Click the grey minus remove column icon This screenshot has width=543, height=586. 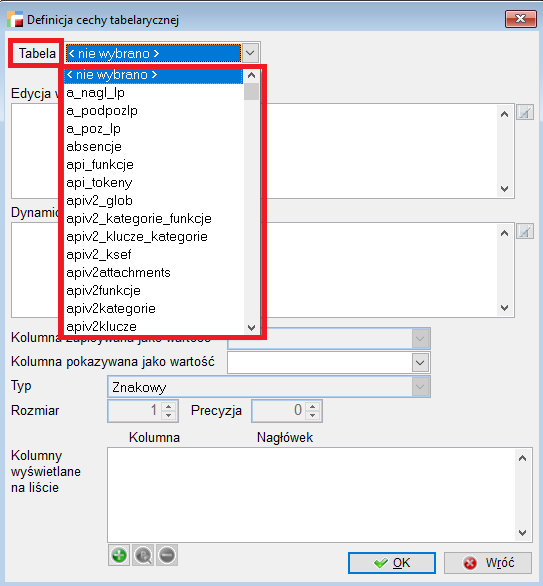click(x=167, y=555)
